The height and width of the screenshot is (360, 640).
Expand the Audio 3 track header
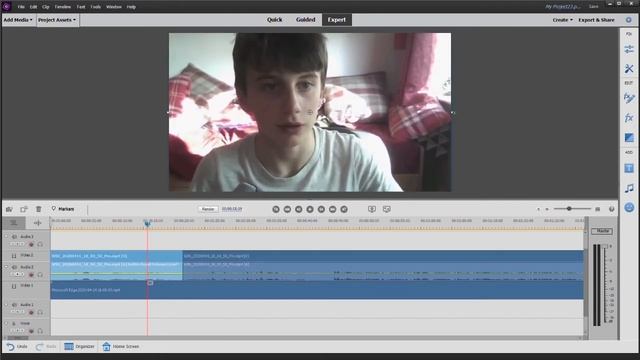6,236
